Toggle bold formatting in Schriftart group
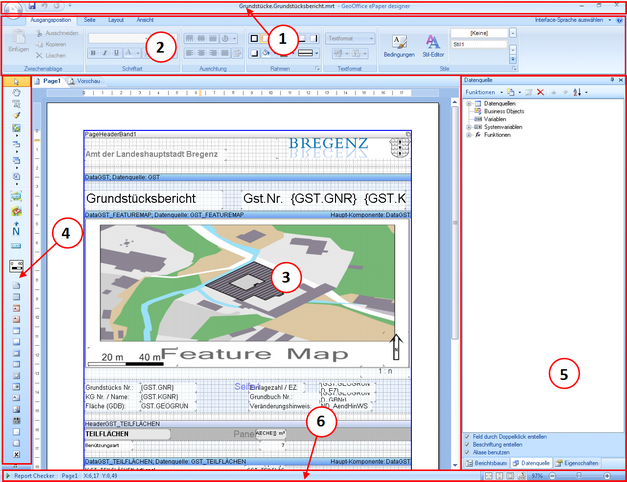Screen dimensions: 627x482 coord(94,52)
